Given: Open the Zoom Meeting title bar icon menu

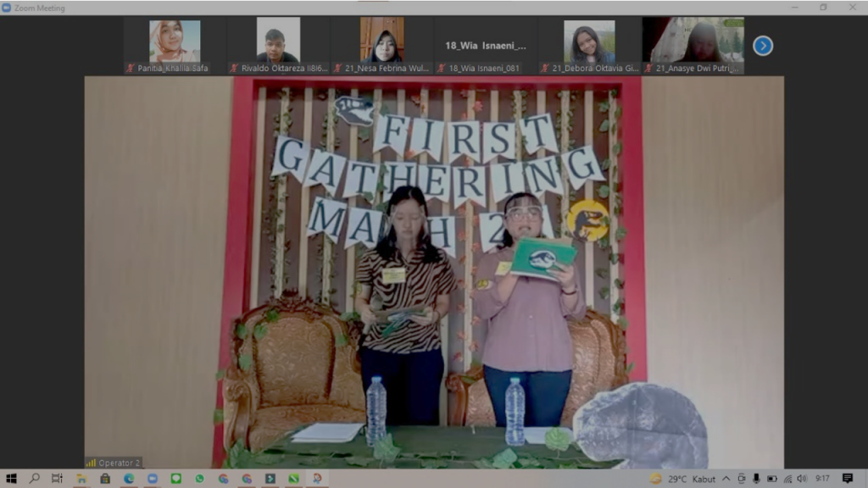Looking at the screenshot, I should tap(7, 8).
